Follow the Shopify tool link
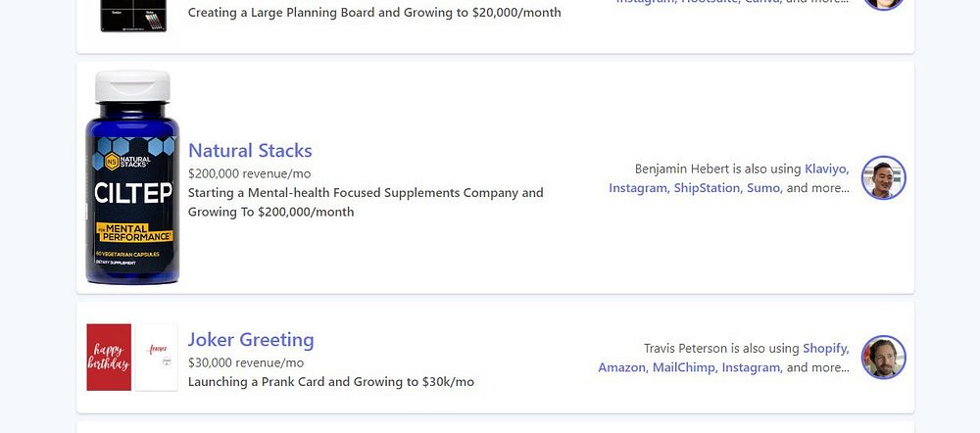Image resolution: width=980 pixels, height=433 pixels. [826, 348]
